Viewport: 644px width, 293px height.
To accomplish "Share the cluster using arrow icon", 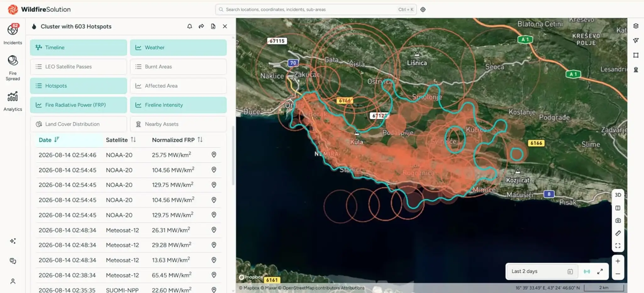I will tap(201, 26).
